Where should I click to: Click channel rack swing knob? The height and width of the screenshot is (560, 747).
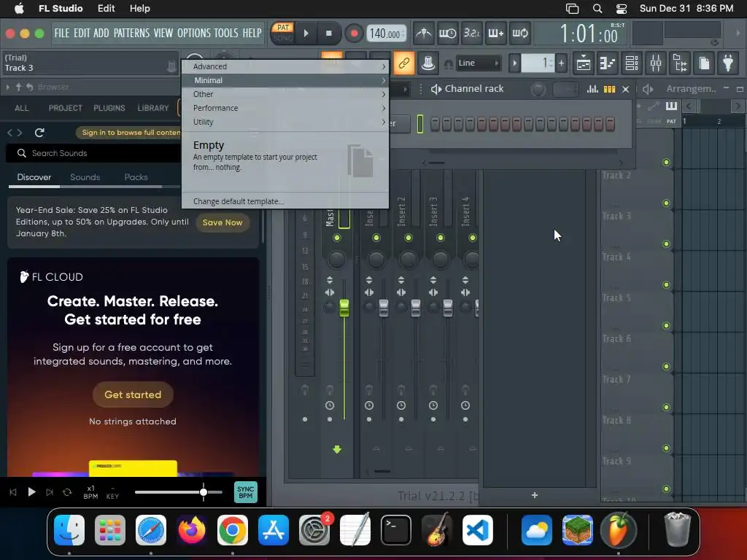[538, 89]
